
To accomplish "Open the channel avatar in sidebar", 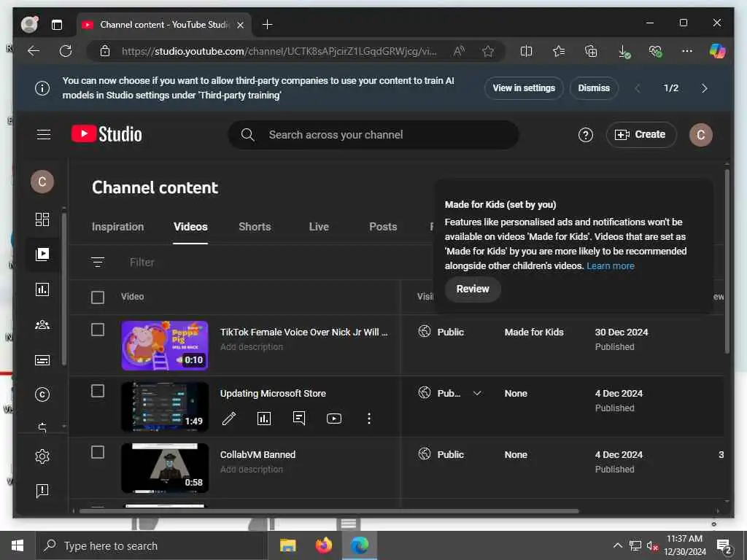I will coord(42,182).
